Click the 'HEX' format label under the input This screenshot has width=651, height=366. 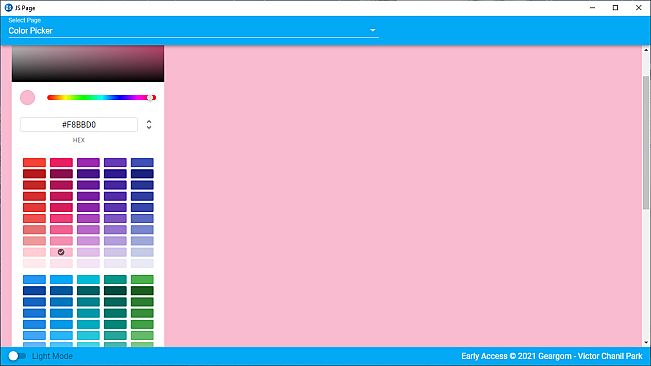78,140
